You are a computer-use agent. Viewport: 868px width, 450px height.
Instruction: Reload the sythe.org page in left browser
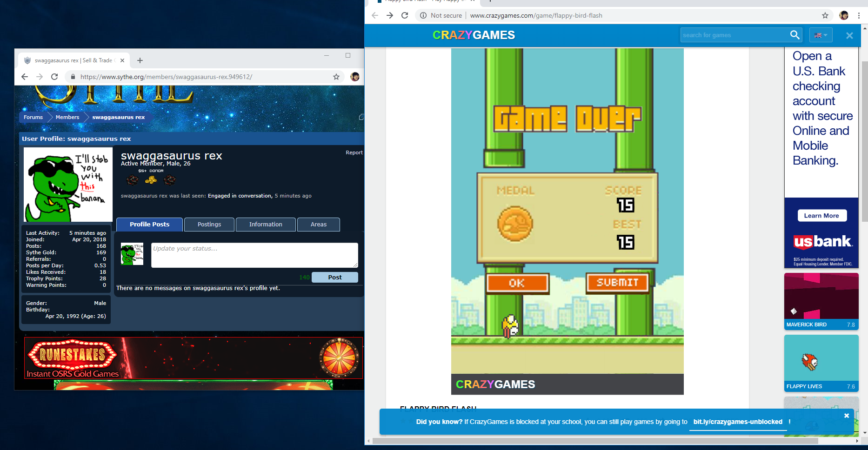54,77
